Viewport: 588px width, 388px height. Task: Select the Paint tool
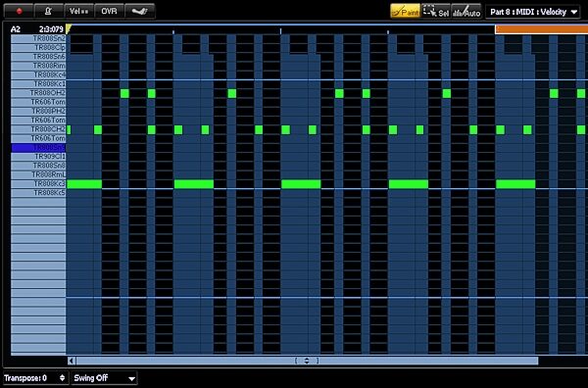click(405, 11)
